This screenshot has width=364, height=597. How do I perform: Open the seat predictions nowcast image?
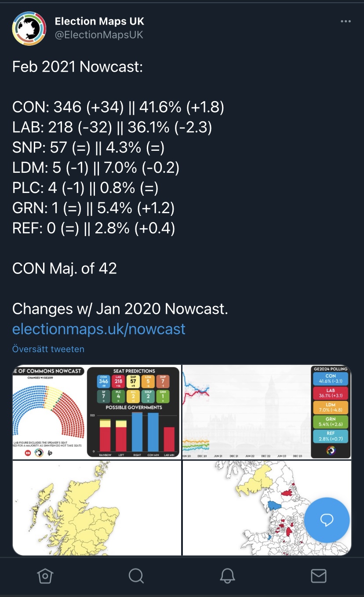pos(97,412)
